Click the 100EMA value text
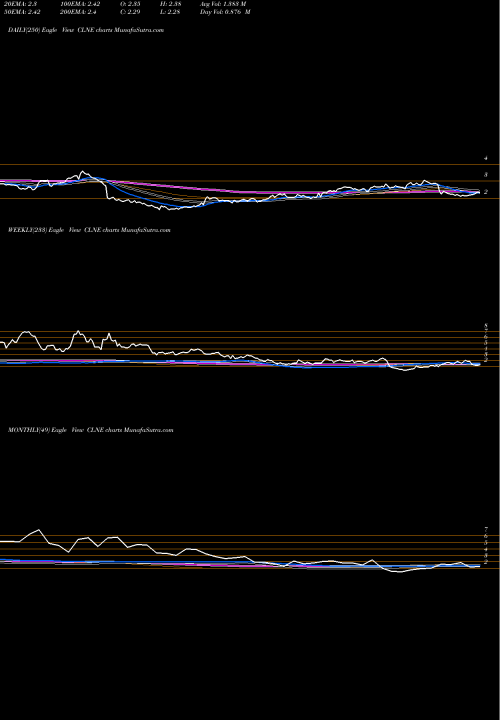 point(80,4)
